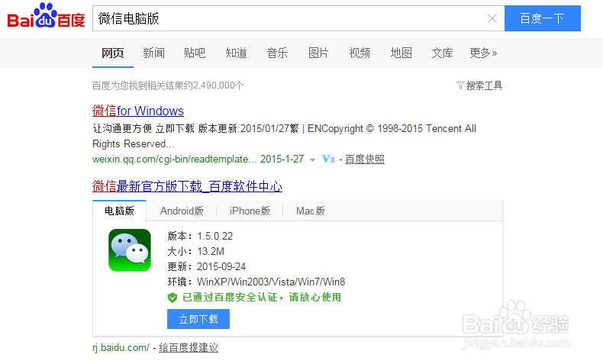Click the size value 13.2M
Image resolution: width=603 pixels, height=364 pixels.
[211, 251]
